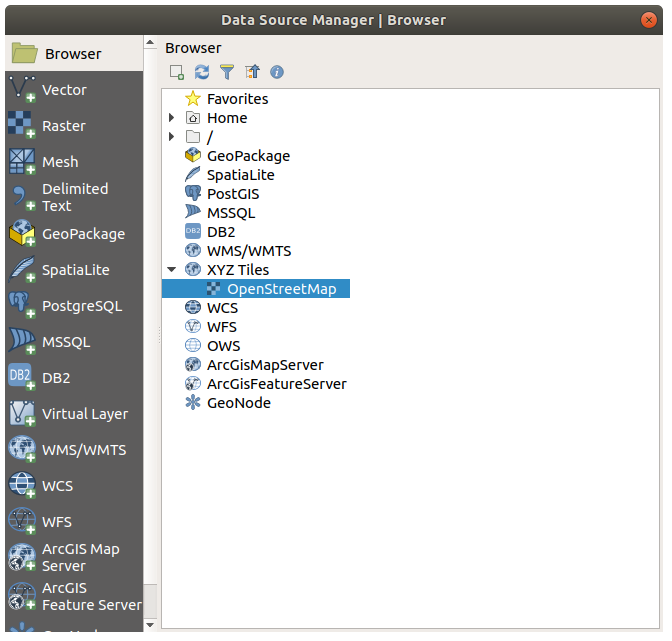Select the GeoNode tree entry
The height and width of the screenshot is (641, 672).
pos(238,403)
